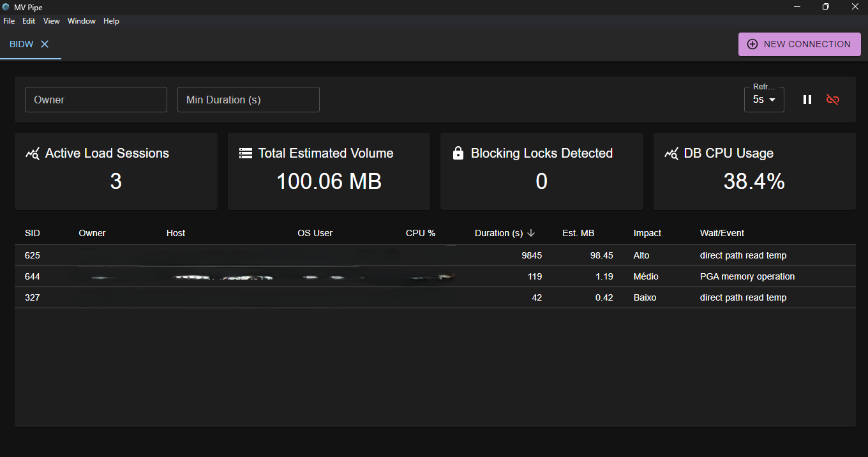Click the NEW CONNECTION button
This screenshot has height=457, width=868.
(x=800, y=45)
